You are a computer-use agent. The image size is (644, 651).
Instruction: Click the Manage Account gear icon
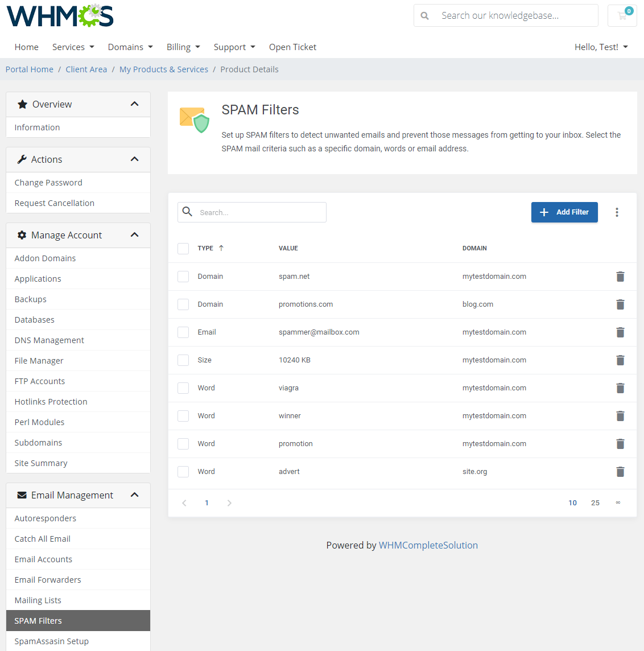click(22, 235)
